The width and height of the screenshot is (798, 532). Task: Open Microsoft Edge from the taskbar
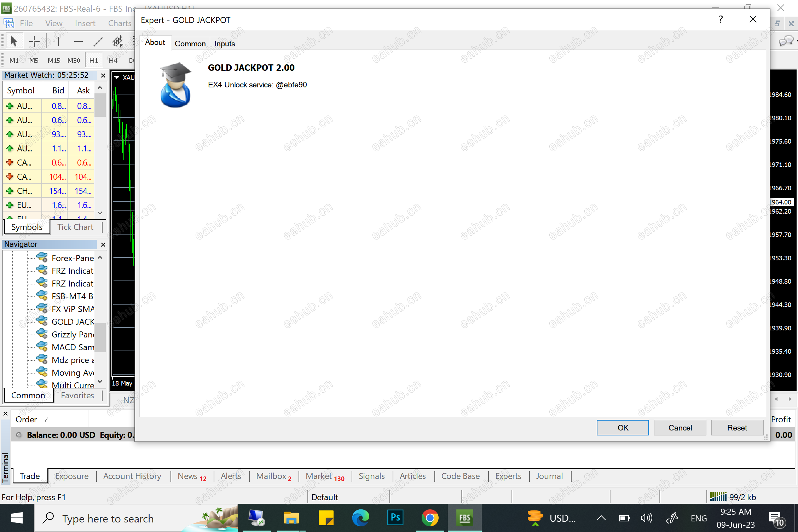click(360, 518)
